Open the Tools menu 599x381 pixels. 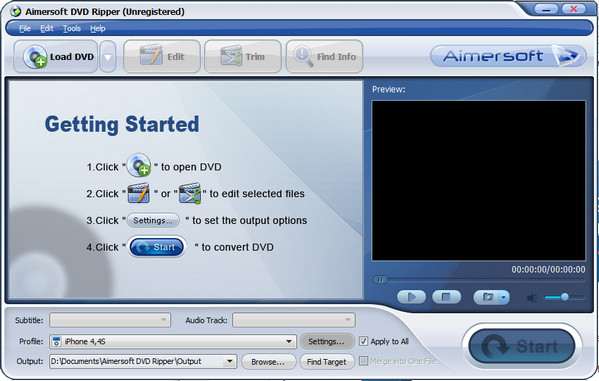72,28
